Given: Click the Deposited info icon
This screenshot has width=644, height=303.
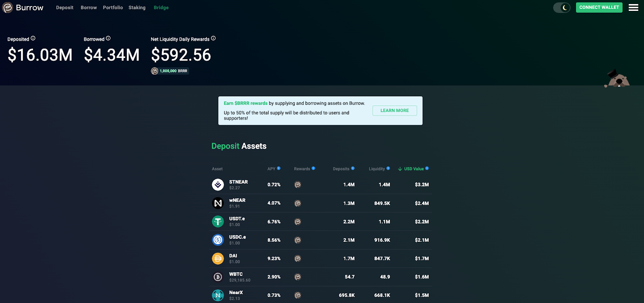Looking at the screenshot, I should (33, 39).
